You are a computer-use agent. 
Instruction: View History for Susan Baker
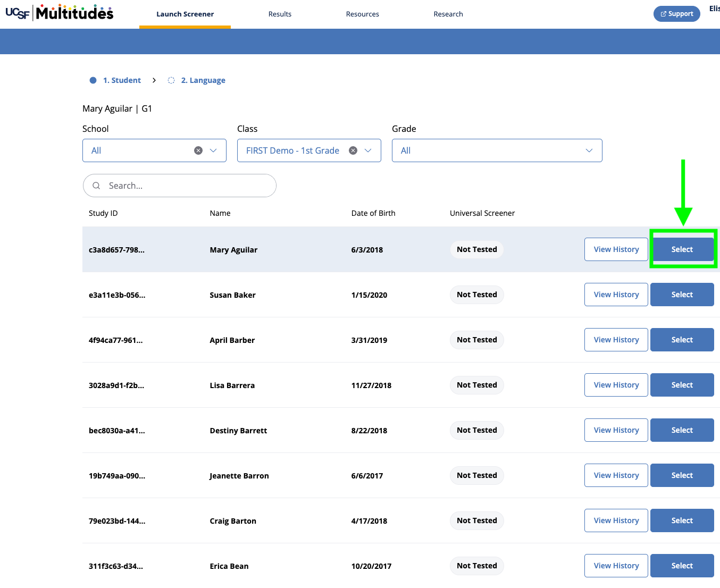(616, 295)
